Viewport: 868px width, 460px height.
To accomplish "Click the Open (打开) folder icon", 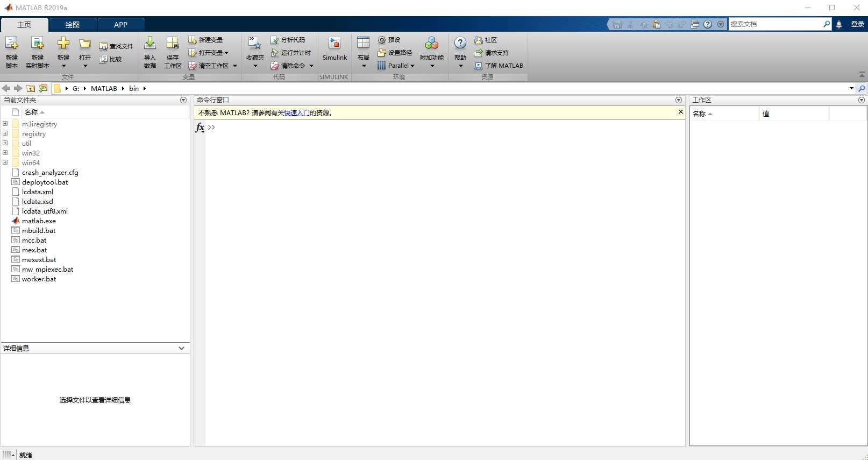I will [x=85, y=44].
